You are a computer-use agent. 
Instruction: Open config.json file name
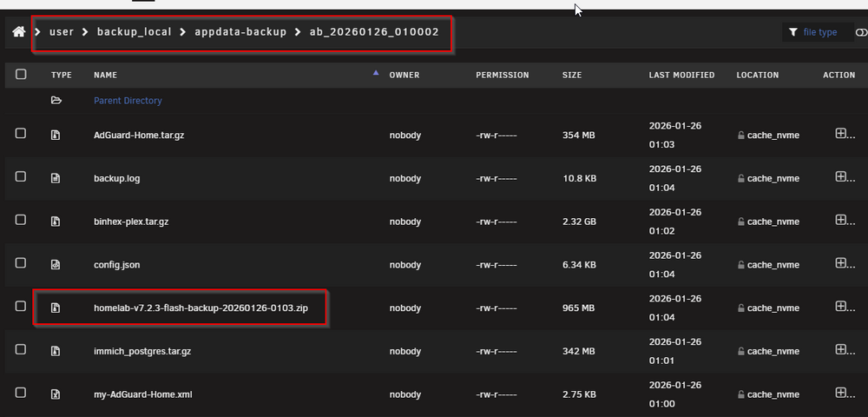pos(117,265)
